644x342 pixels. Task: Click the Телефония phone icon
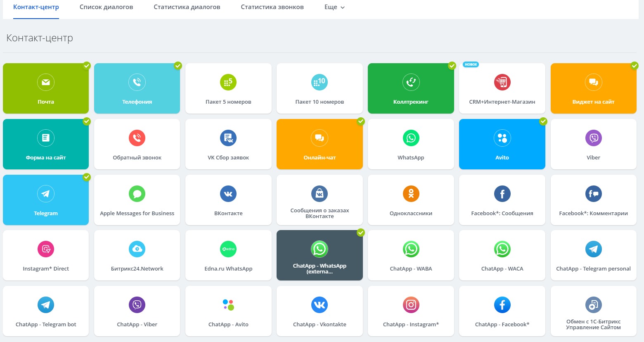coord(137,82)
